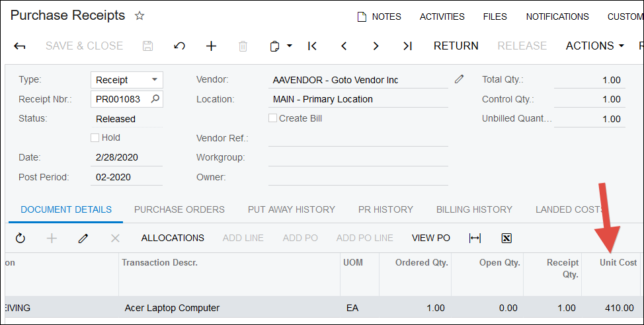
Task: Add new record with plus icon
Action: (211, 46)
